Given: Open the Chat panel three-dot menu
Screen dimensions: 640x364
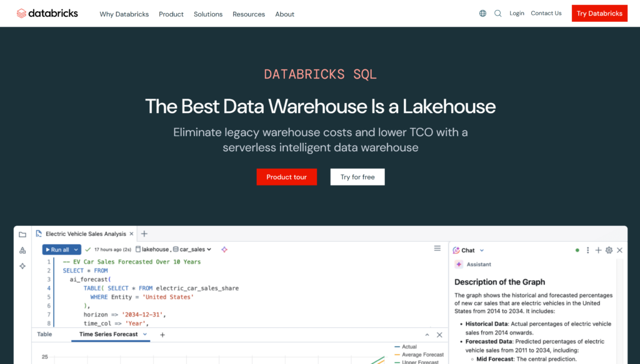Looking at the screenshot, I should point(587,250).
